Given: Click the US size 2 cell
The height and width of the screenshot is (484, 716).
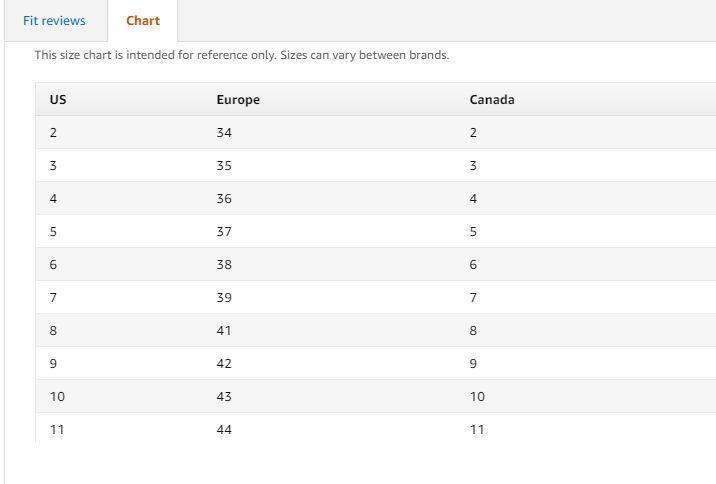Looking at the screenshot, I should pos(53,133).
